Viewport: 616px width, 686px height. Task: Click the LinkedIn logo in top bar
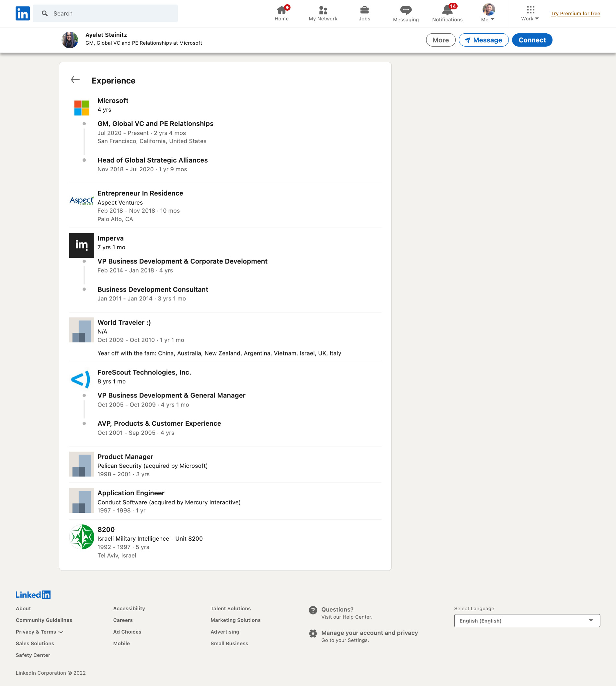coord(23,14)
